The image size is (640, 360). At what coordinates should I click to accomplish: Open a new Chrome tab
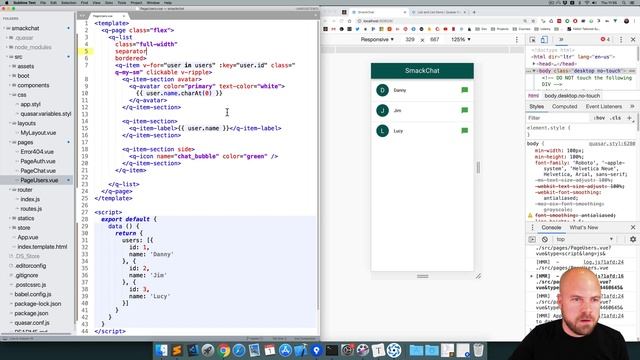(474, 12)
